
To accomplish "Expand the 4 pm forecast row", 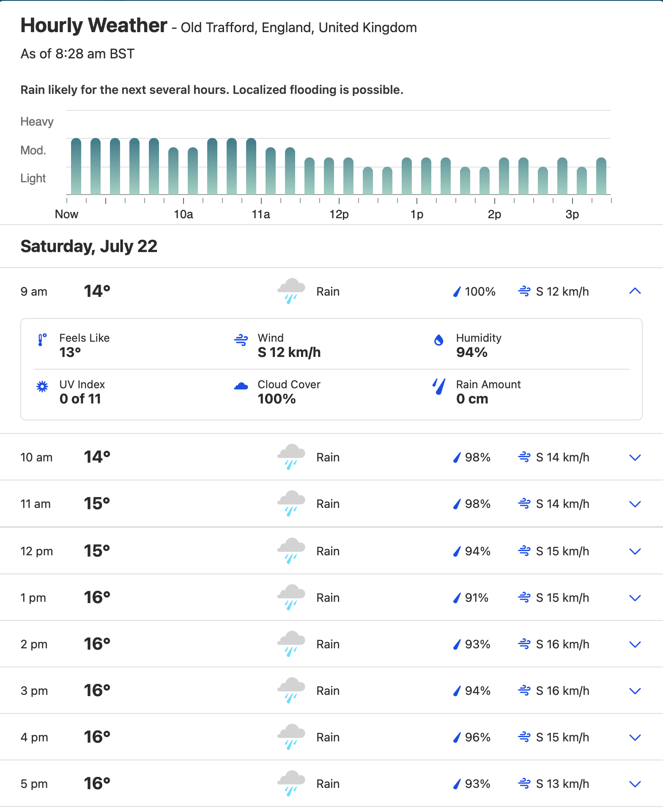I will click(635, 737).
